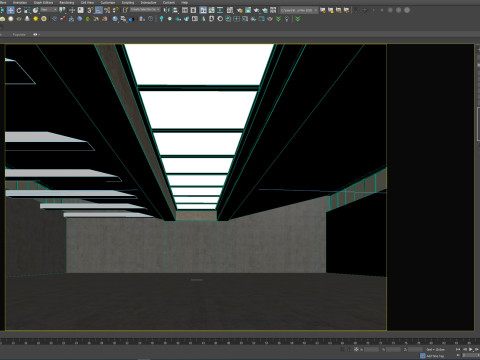The image size is (480, 360).
Task: Toggle Percent Snap
Action: [x=107, y=10]
